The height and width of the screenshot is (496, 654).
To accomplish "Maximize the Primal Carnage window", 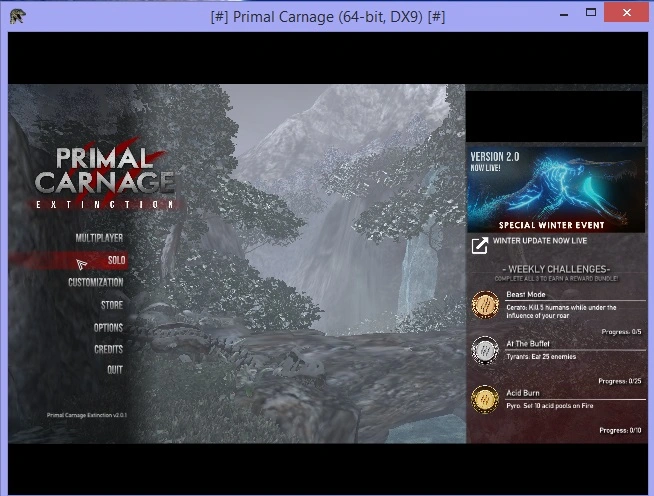I will pyautogui.click(x=591, y=13).
